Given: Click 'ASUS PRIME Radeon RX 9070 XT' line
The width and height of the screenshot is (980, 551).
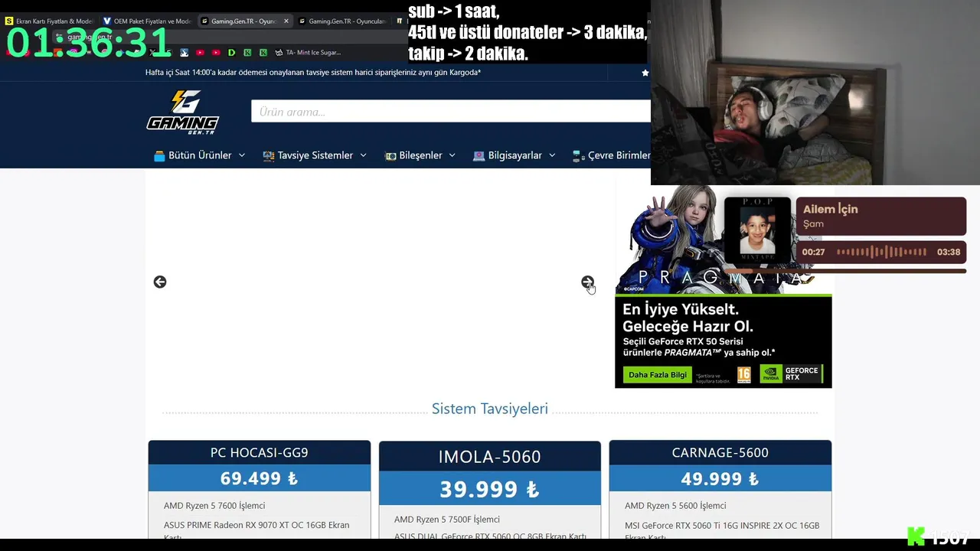Looking at the screenshot, I should tap(256, 525).
